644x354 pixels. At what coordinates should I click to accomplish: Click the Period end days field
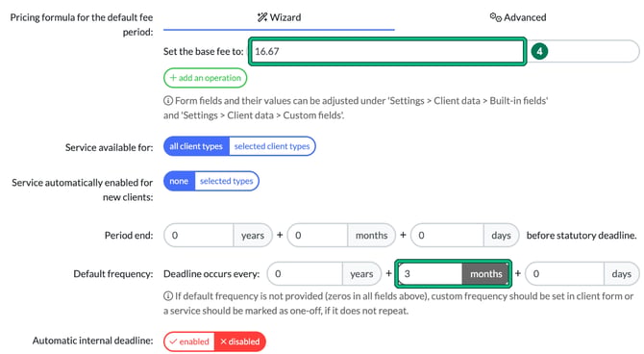click(x=447, y=235)
